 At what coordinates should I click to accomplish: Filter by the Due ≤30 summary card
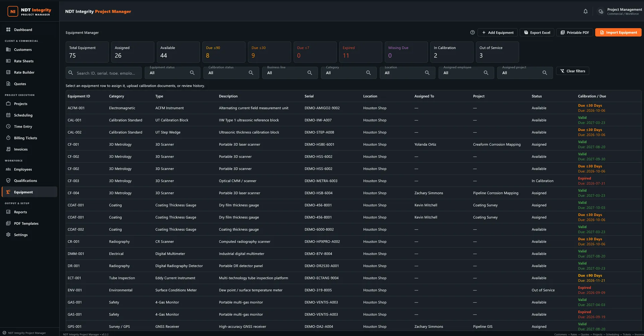(x=269, y=52)
